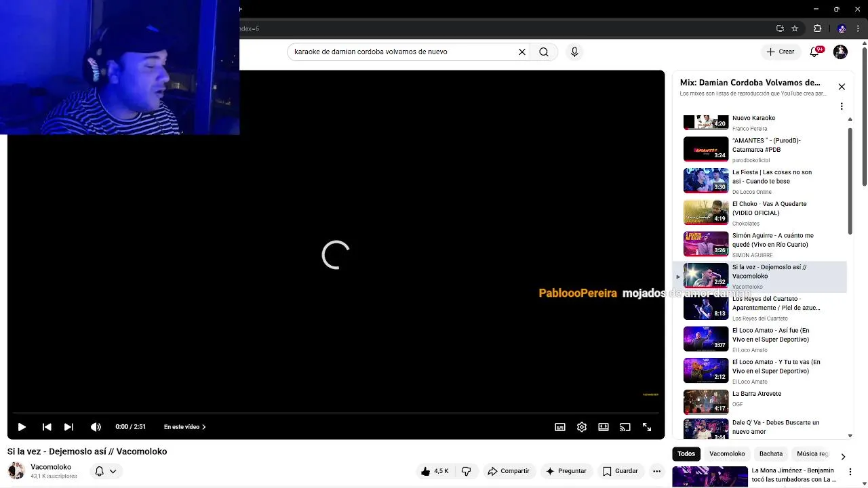This screenshot has width=868, height=488.
Task: Open options for La Mona Jiménez video
Action: (x=850, y=472)
